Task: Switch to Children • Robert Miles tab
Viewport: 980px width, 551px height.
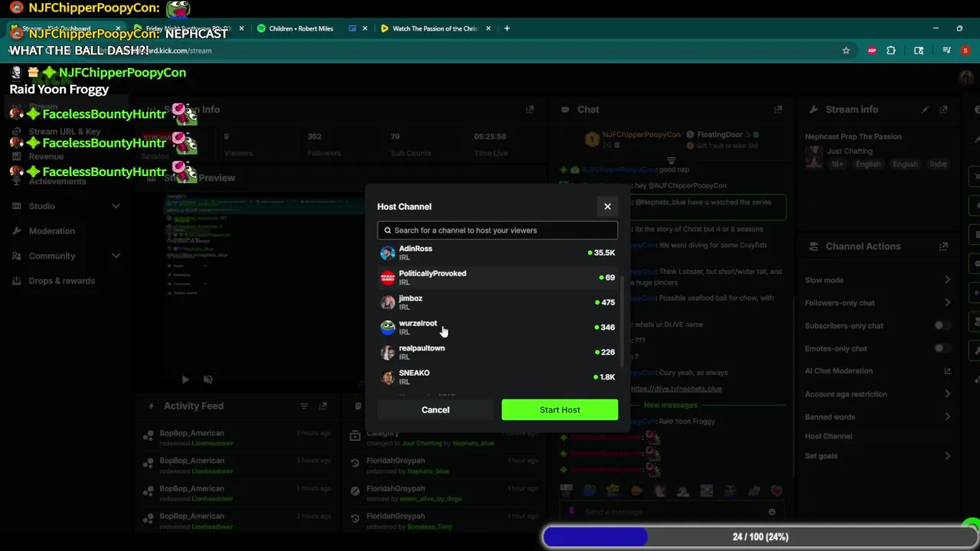Action: 301,28
